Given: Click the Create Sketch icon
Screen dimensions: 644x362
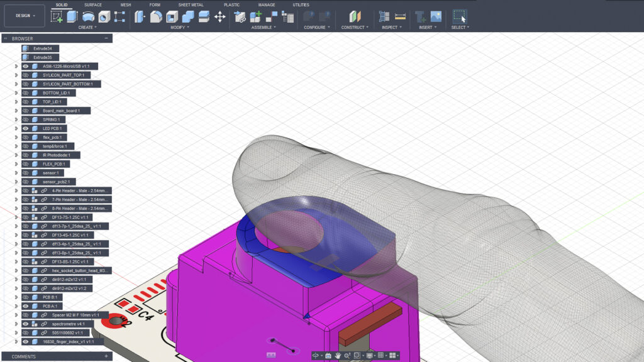Looking at the screenshot, I should pos(57,17).
